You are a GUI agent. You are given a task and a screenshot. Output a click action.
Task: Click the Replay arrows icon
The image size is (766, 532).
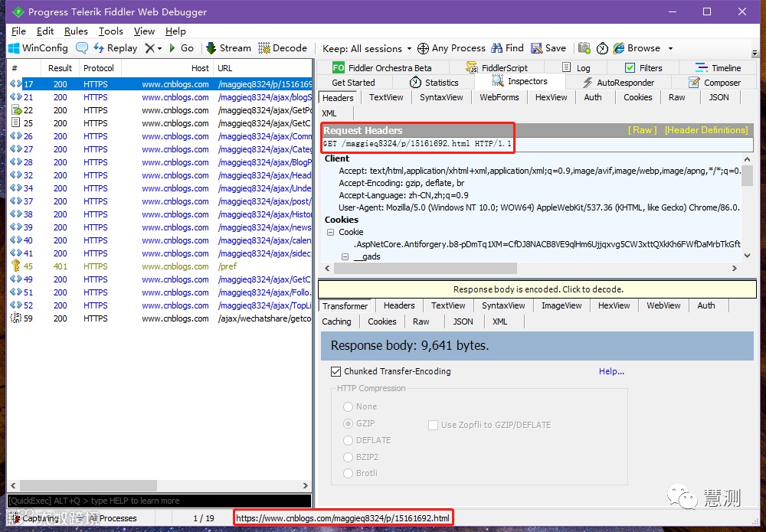click(x=99, y=47)
